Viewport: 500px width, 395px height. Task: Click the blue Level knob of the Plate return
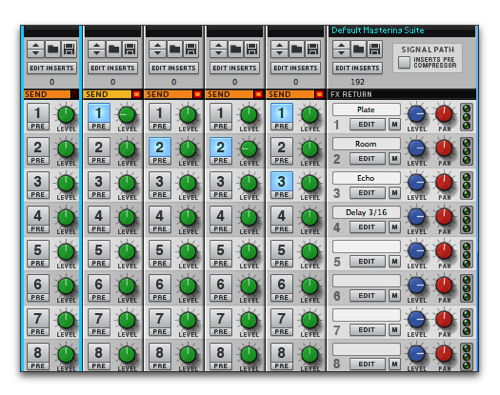point(417,114)
